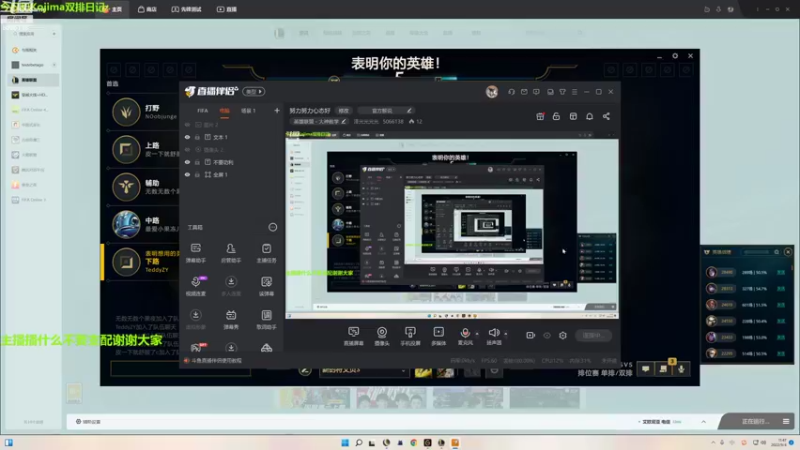This screenshot has width=800, height=450.
Task: Open the 主播任务 tool in the toolbox
Action: pyautogui.click(x=266, y=252)
